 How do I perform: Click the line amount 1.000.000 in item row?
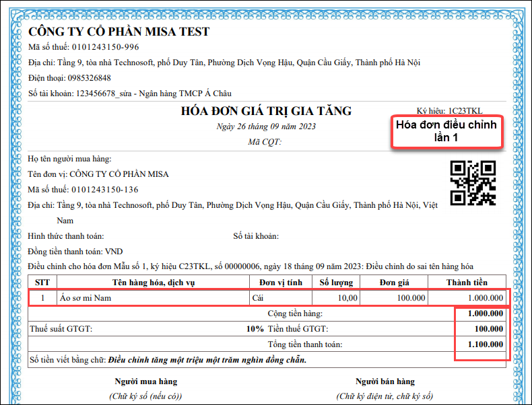coord(486,298)
